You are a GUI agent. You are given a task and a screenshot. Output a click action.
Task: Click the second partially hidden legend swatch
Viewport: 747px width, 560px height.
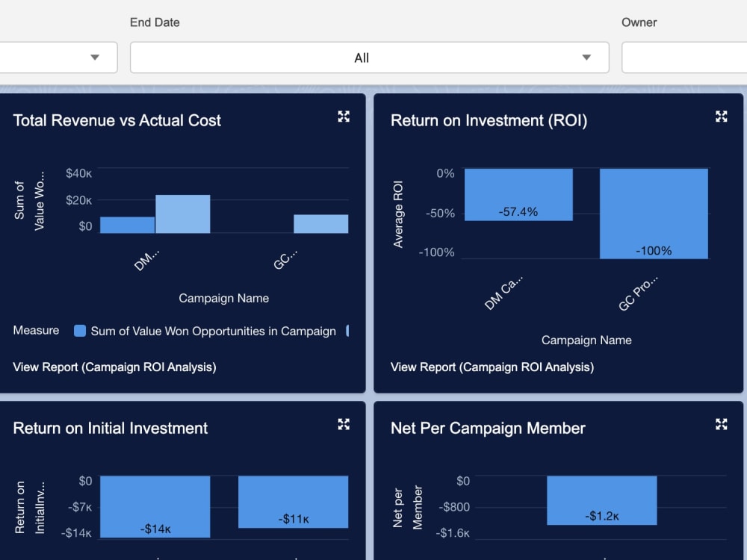(347, 331)
